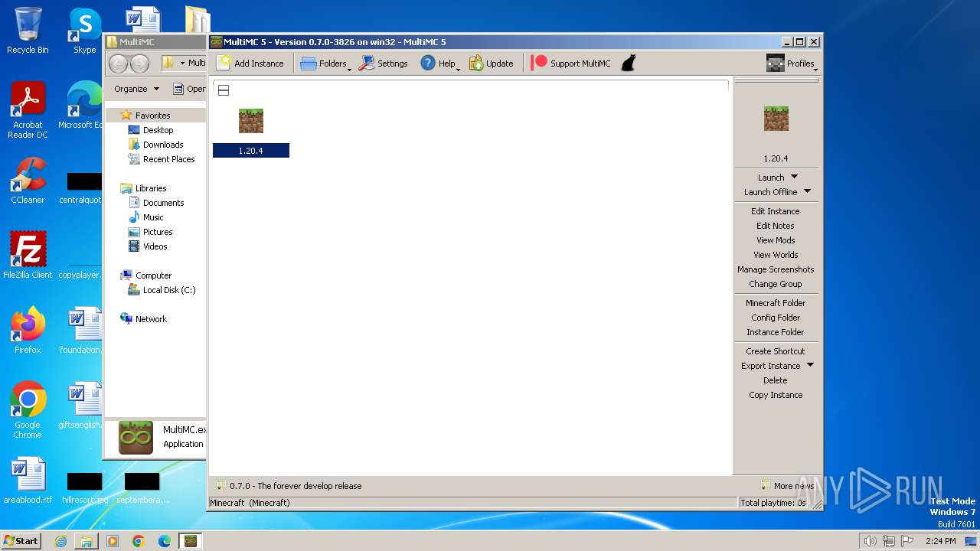
Task: Expand the Export Instance dropdown arrow
Action: [x=810, y=365]
